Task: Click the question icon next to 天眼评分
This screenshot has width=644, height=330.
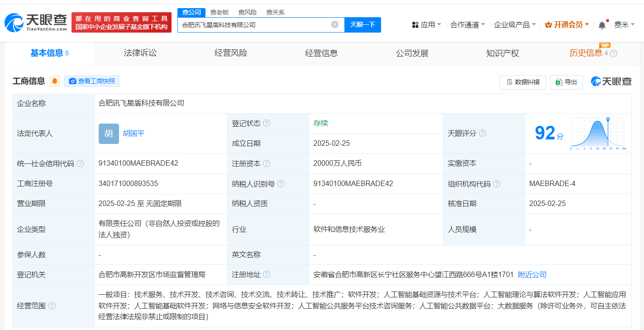Action: click(x=482, y=134)
